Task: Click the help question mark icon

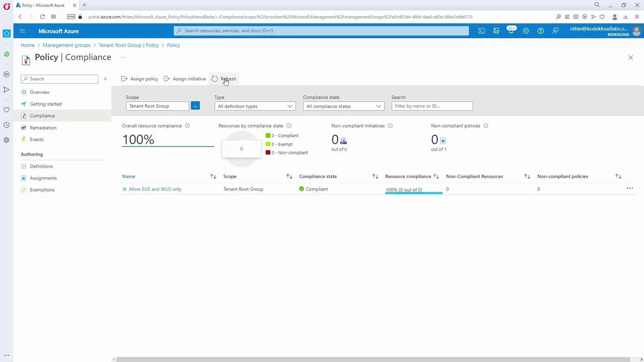Action: (541, 31)
